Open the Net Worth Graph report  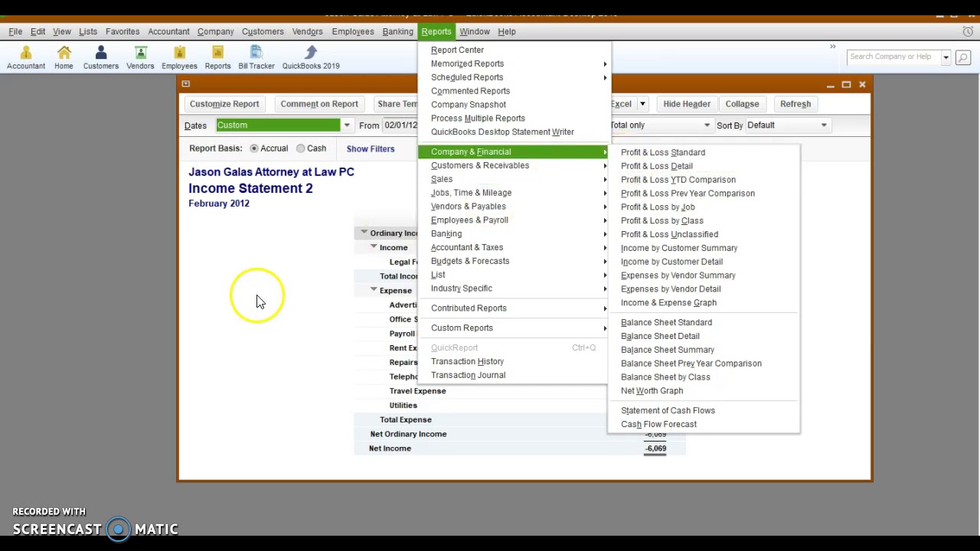(x=652, y=390)
